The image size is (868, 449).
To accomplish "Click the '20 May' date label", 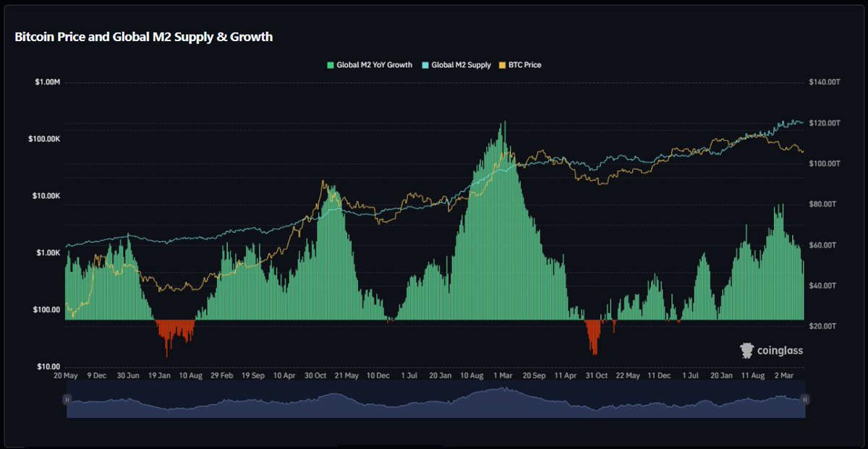I will (66, 376).
